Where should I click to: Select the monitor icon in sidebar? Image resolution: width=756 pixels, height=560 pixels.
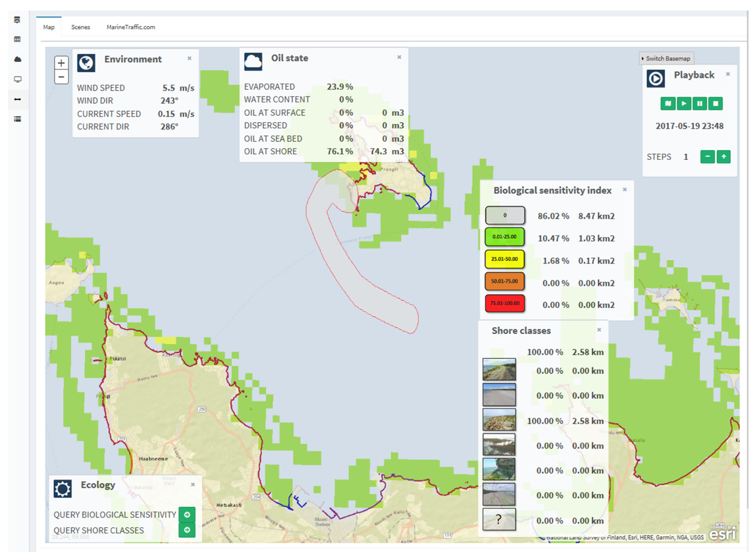[x=18, y=79]
